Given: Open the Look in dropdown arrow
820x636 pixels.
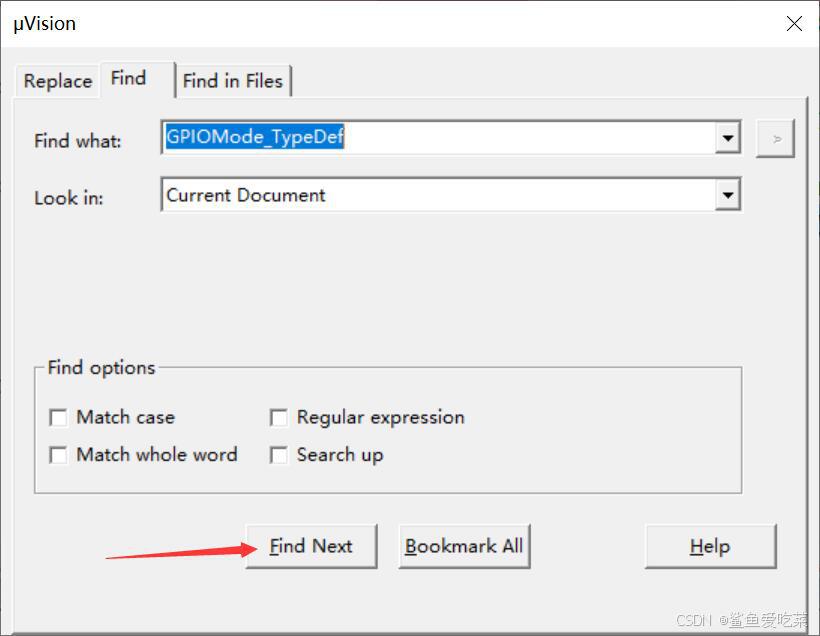Looking at the screenshot, I should 728,196.
